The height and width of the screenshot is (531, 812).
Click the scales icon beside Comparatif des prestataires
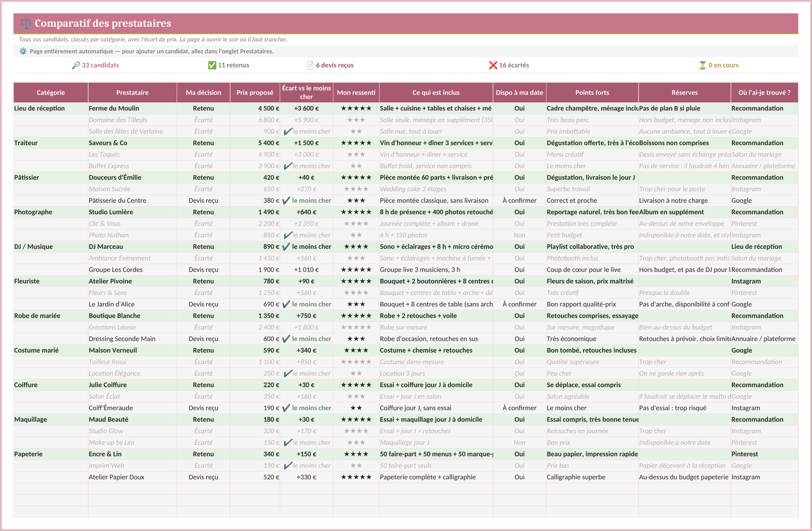26,24
